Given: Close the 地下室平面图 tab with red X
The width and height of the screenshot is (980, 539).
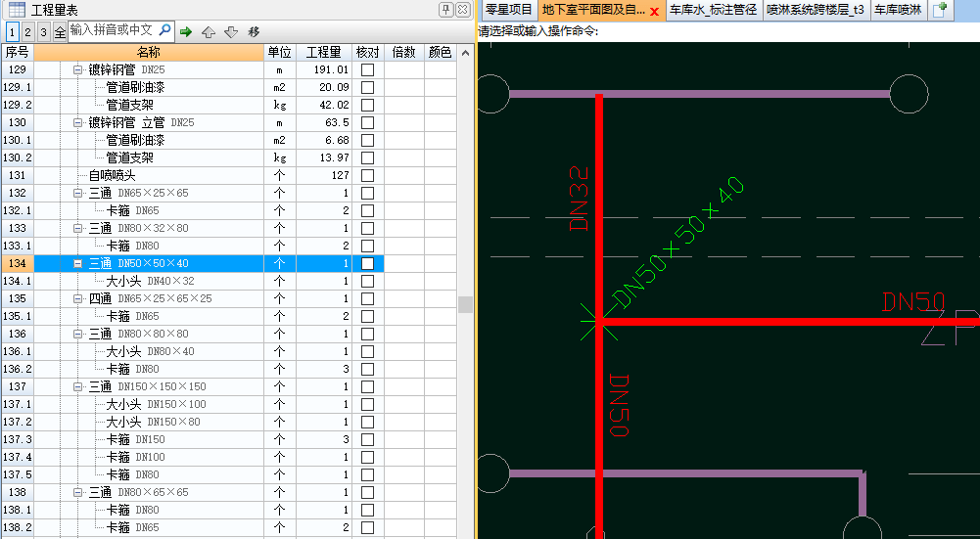Looking at the screenshot, I should [x=654, y=11].
